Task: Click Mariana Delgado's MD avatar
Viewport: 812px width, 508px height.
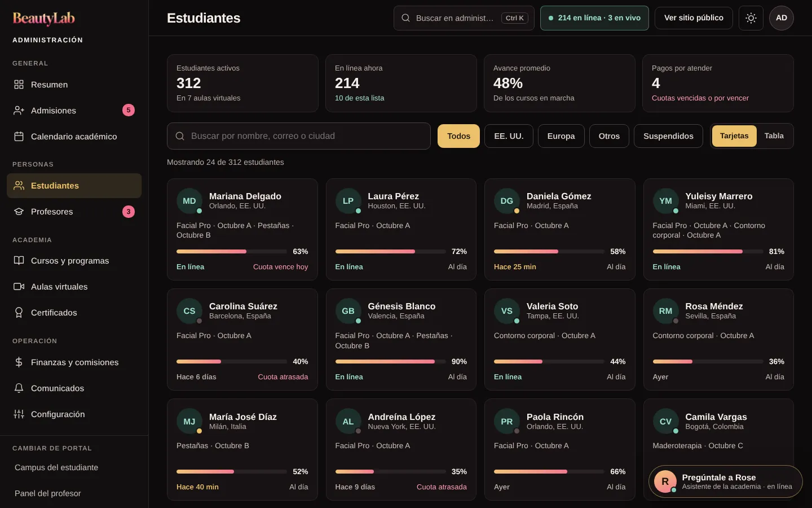Action: pyautogui.click(x=189, y=201)
